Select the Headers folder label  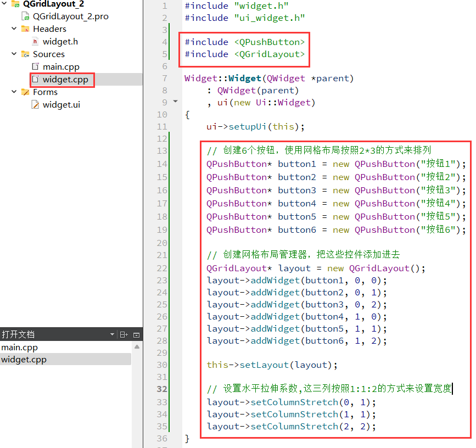point(49,29)
